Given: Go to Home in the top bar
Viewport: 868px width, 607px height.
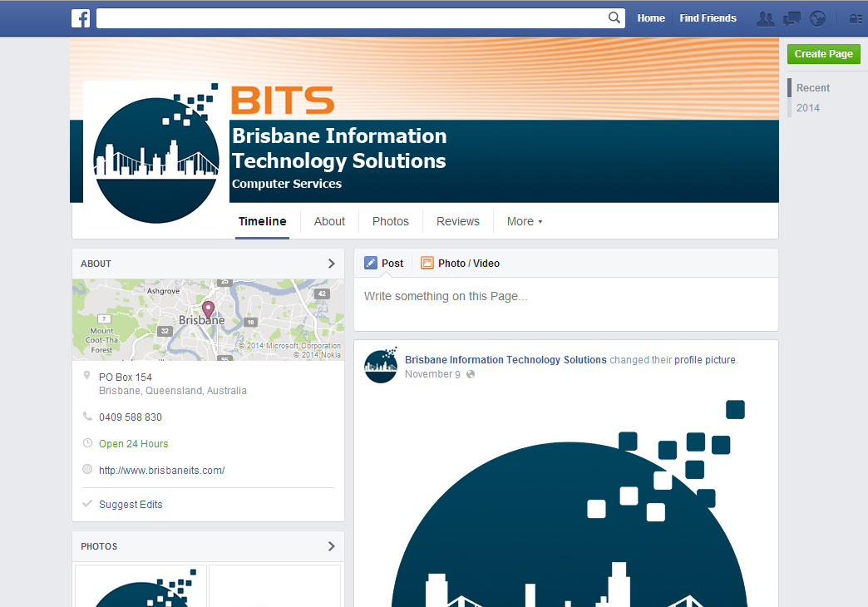Looking at the screenshot, I should click(651, 18).
